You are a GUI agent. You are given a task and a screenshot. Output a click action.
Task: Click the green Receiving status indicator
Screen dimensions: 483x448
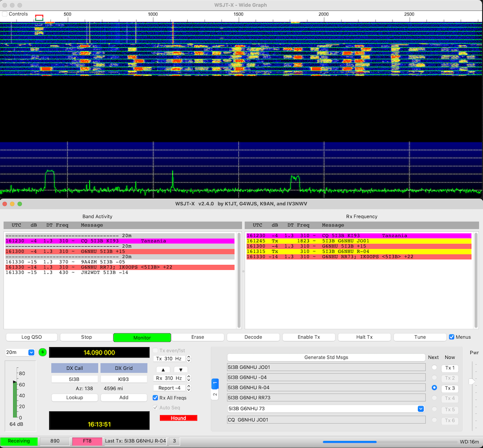point(19,441)
